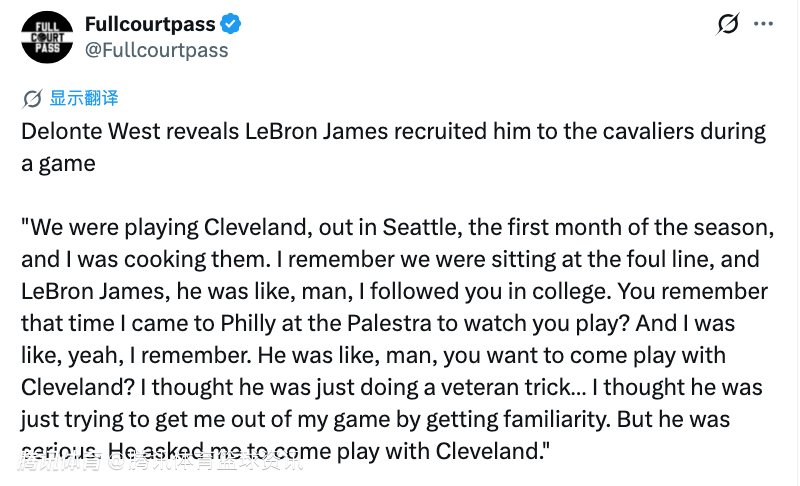Click the 'Delonte West' name in headline
The height and width of the screenshot is (486, 800).
coord(91,132)
